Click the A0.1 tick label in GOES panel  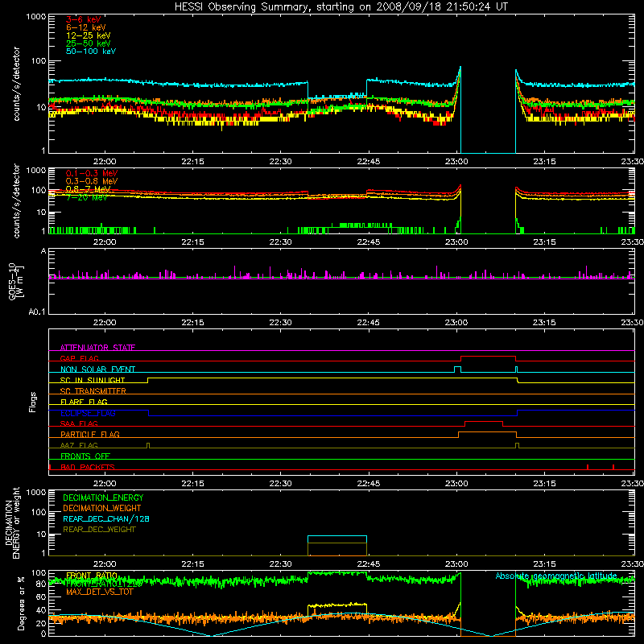[x=36, y=312]
